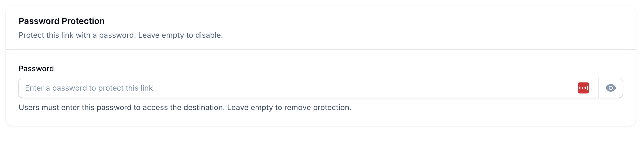Click the word "Password" in the card heading
This screenshot has width=644, height=144.
pos(39,21)
